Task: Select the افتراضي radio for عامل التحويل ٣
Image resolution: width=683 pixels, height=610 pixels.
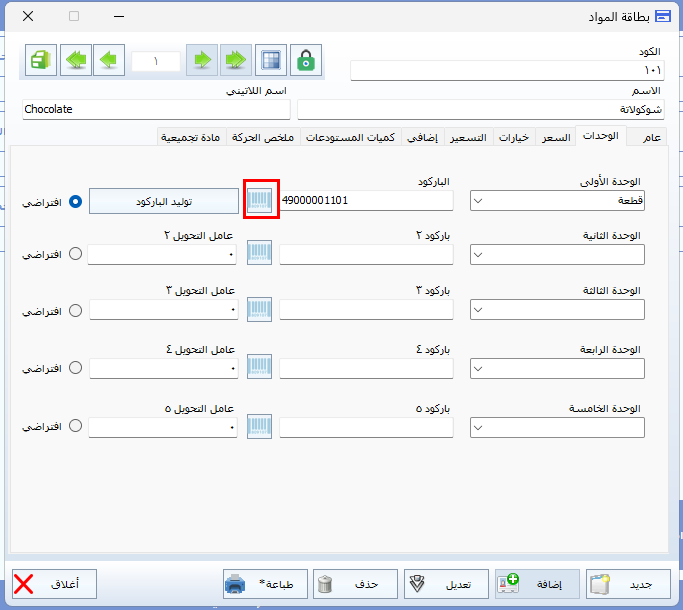Action: [75, 311]
